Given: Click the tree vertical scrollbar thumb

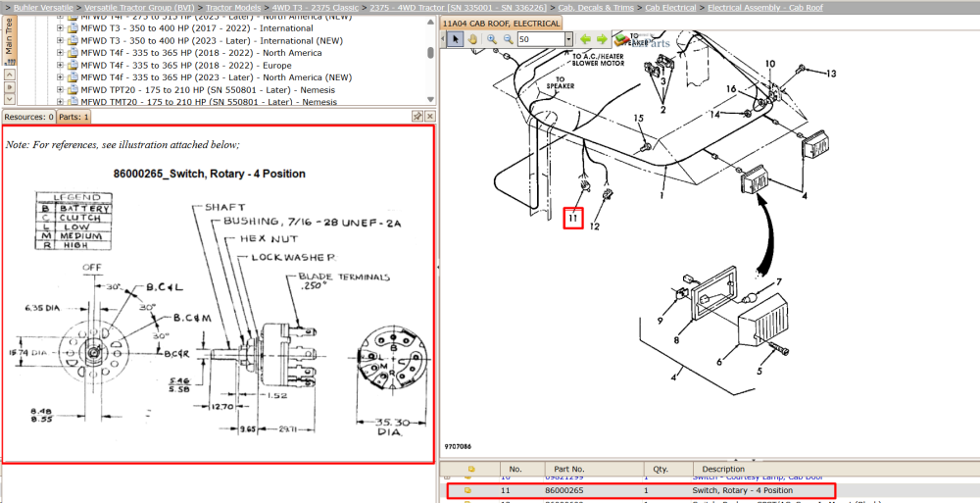Looking at the screenshot, I should [430, 53].
